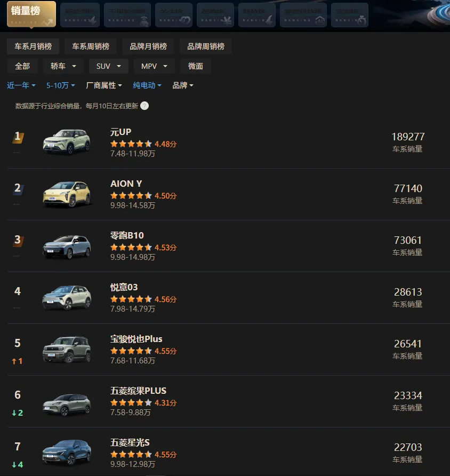Click the 4.53分 star rating of 零跑B10
The image size is (450, 476).
143,248
